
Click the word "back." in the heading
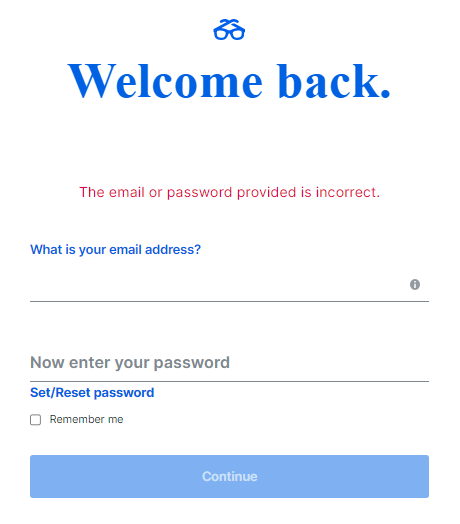tap(334, 81)
